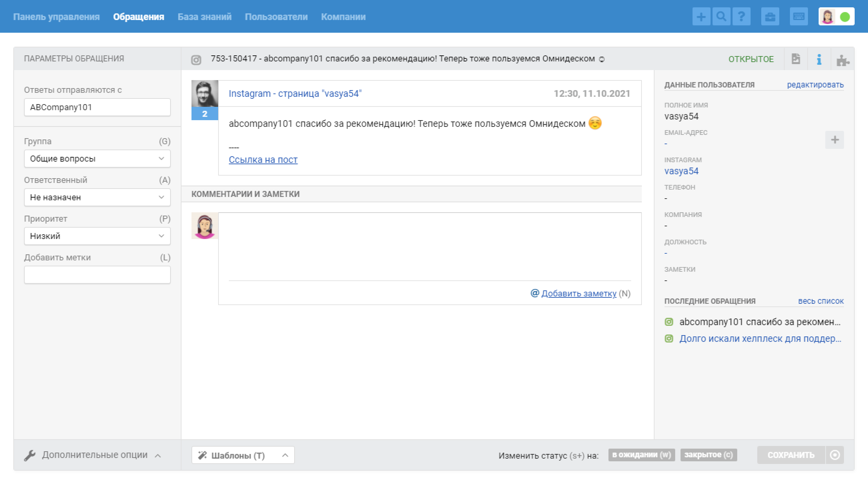Open recent ticket 'Долго искали хелпдеск для поддер...'

pos(760,338)
